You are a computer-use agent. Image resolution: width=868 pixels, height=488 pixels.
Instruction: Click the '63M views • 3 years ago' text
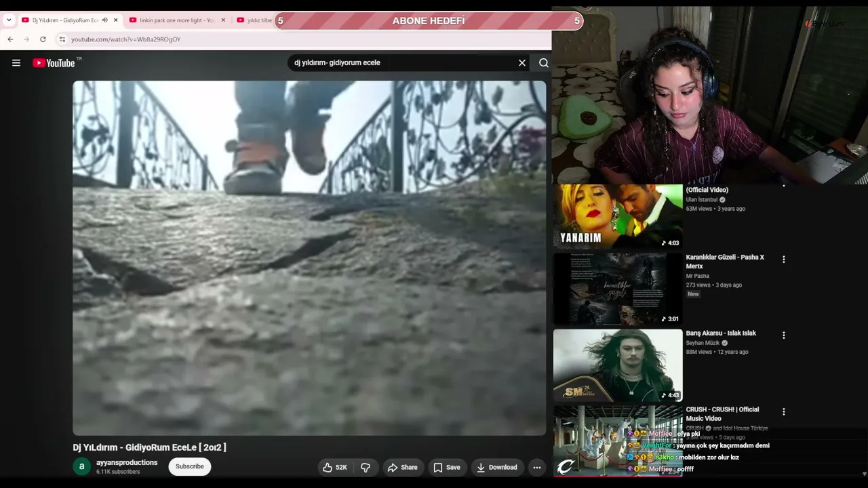point(715,209)
